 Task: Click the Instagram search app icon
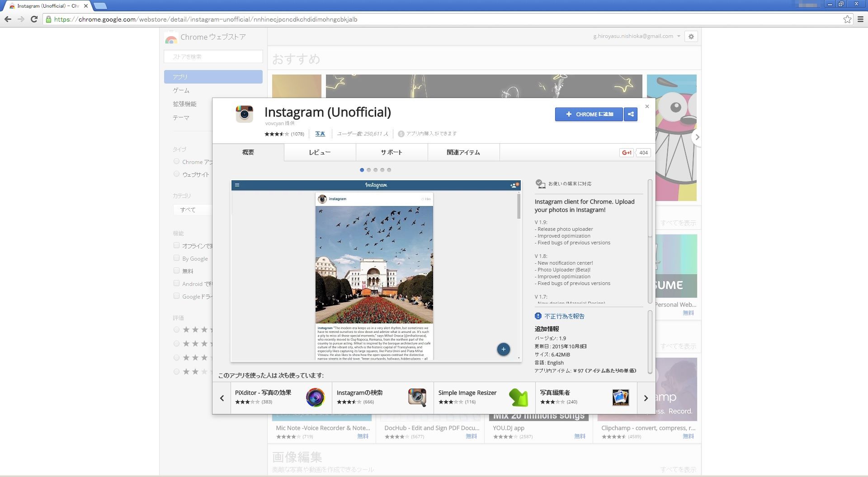point(417,397)
